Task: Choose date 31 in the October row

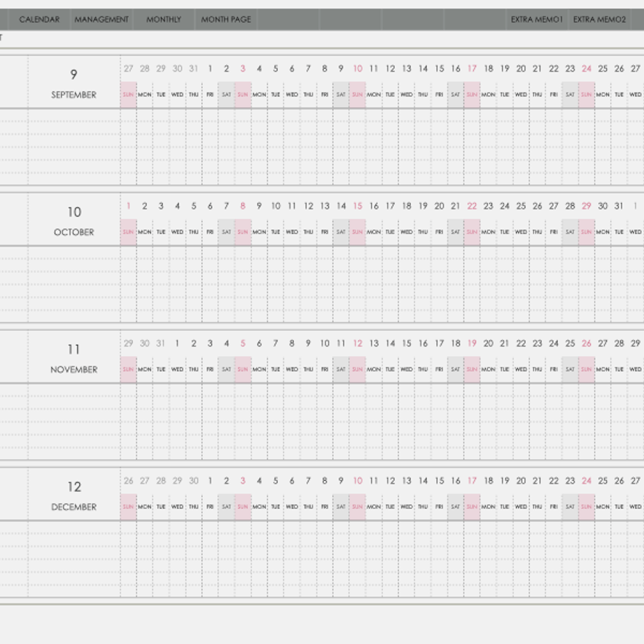Action: click(619, 206)
